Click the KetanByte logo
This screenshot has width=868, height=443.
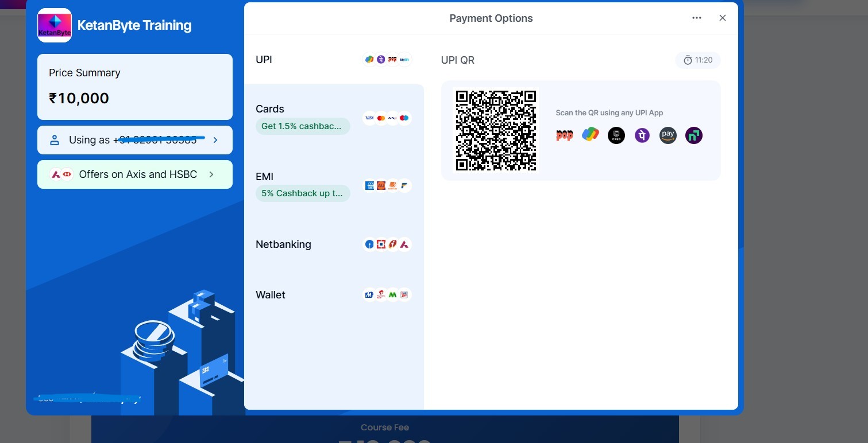(55, 25)
